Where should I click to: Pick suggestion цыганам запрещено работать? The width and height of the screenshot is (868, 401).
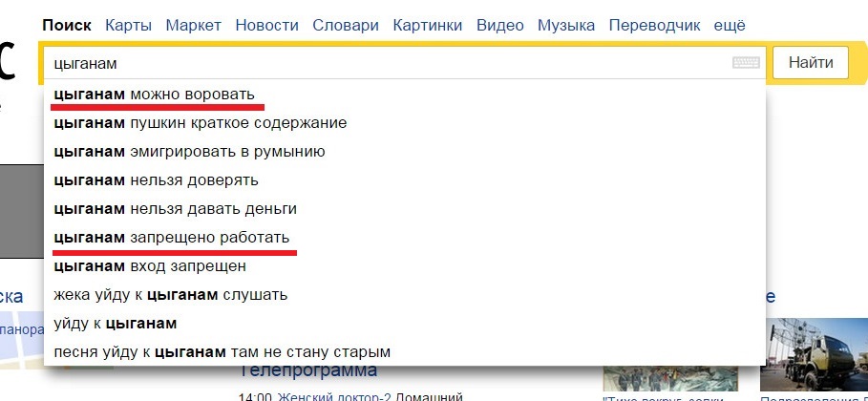[x=405, y=238]
